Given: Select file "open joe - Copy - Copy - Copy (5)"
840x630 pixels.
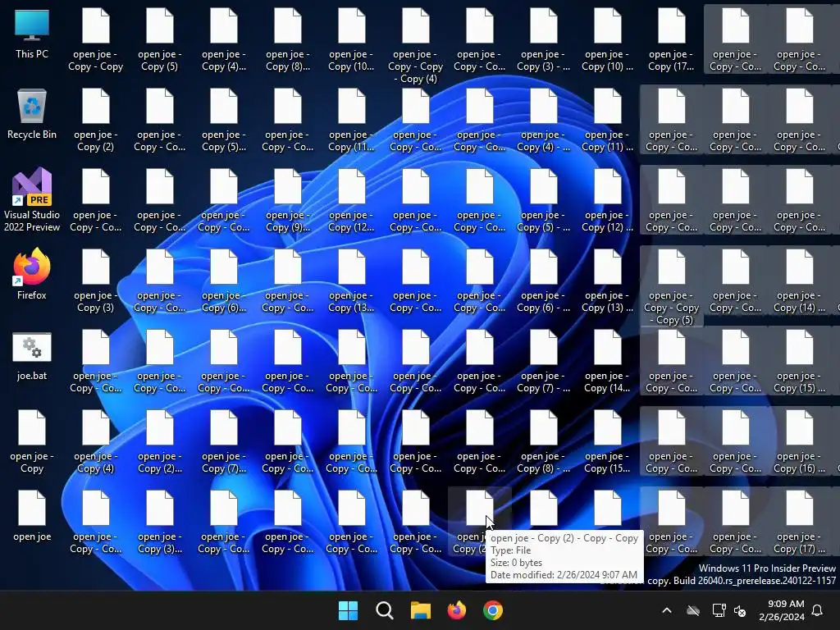Looking at the screenshot, I should point(671,287).
